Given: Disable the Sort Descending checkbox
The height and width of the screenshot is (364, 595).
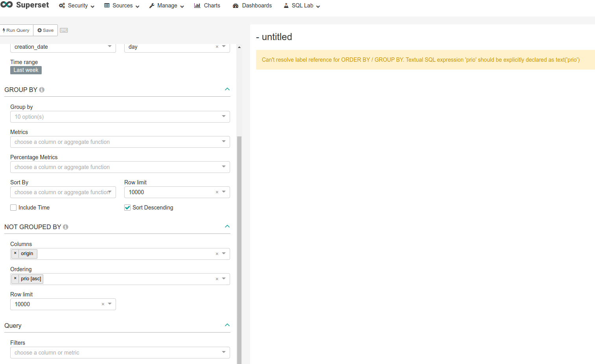Looking at the screenshot, I should 127,207.
